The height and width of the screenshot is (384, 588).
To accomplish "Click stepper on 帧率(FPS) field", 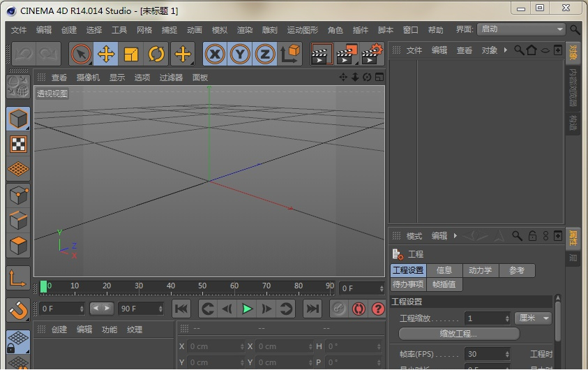I will point(507,354).
